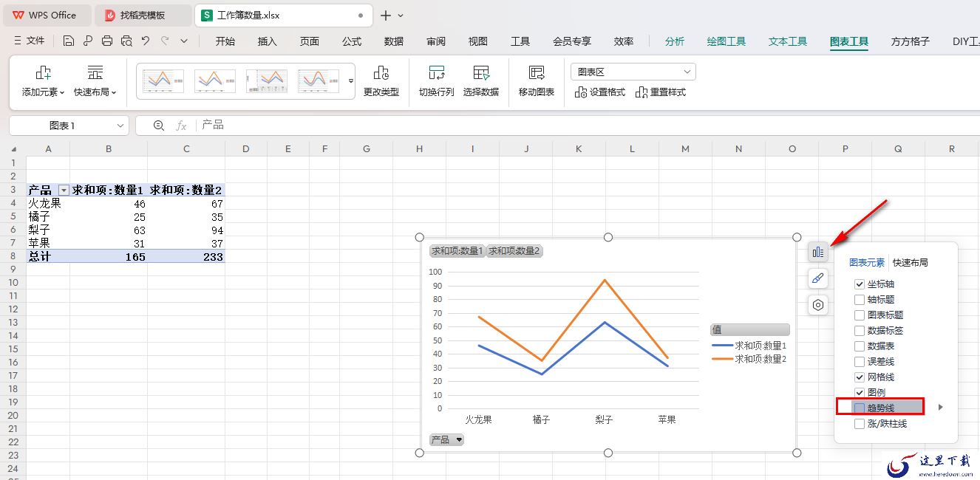
Task: Switch to the 找稻壳模板 tab
Action: tap(142, 15)
